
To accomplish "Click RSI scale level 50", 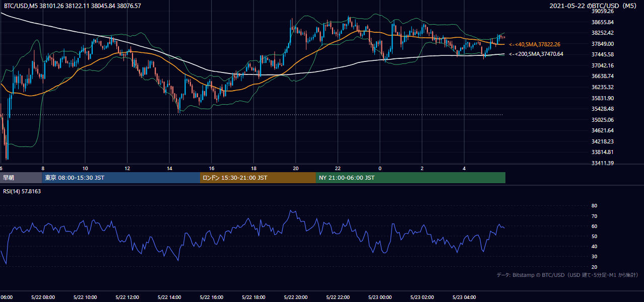I will (594, 236).
